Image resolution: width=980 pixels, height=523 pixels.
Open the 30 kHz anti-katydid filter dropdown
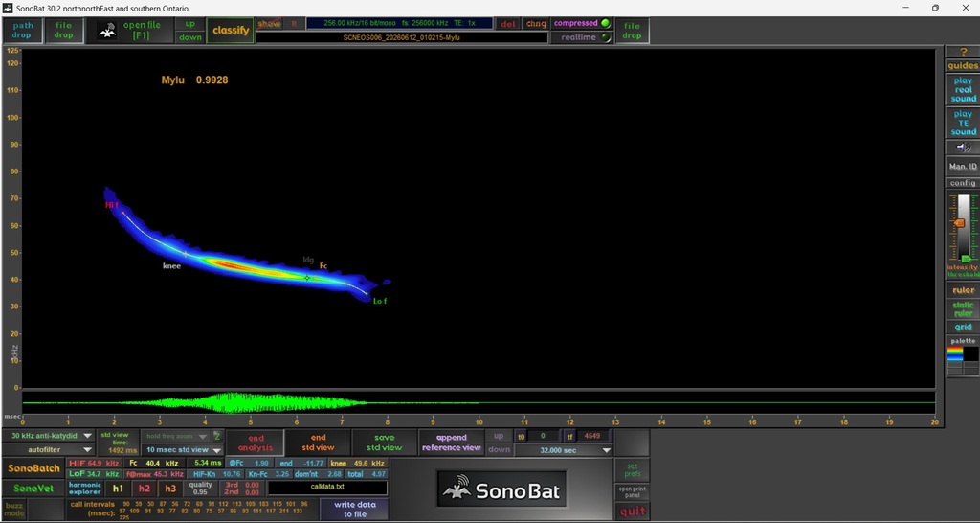49,436
